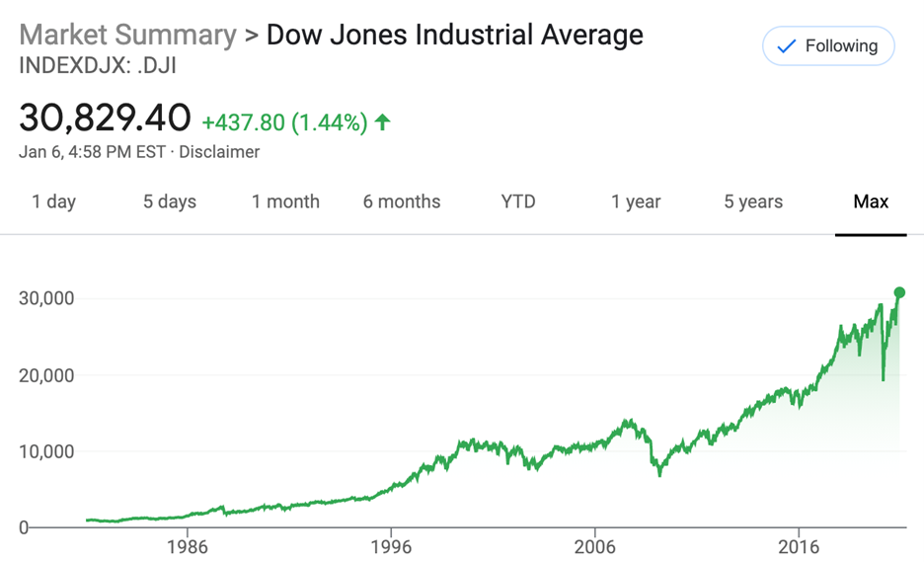Click the 1986 label on the x-axis
Screen dimensions: 924x562
[x=188, y=546]
